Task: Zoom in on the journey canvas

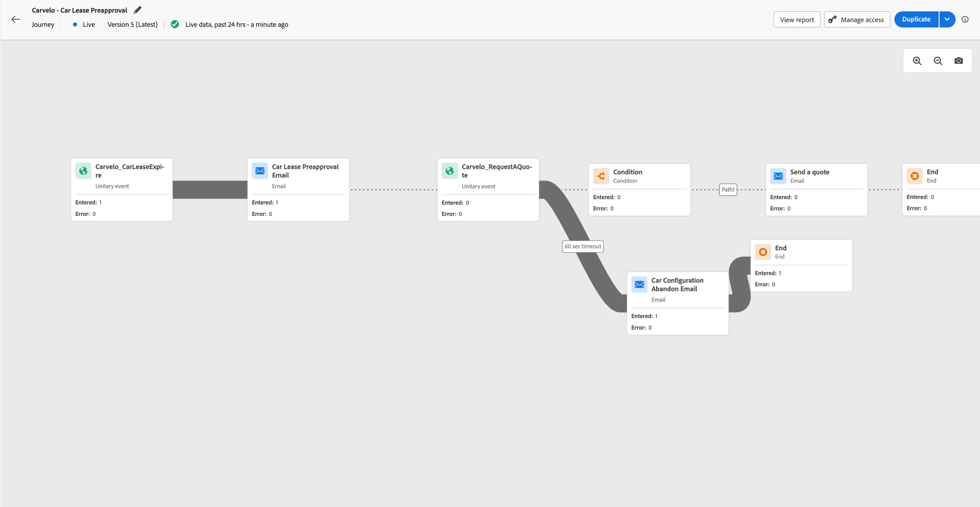Action: point(917,61)
